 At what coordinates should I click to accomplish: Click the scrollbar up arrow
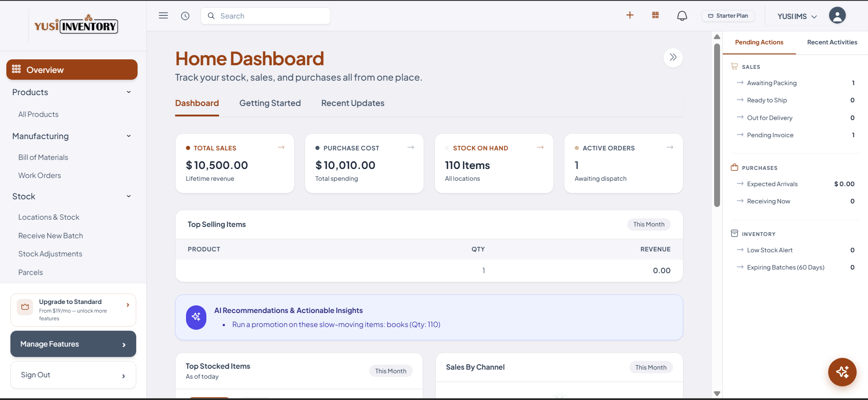[717, 37]
